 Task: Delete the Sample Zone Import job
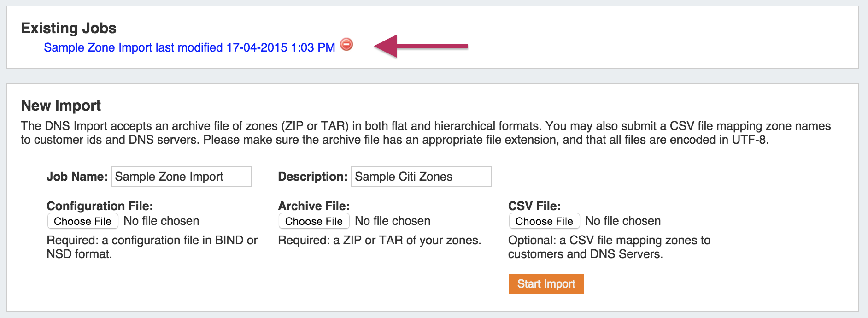pos(346,44)
